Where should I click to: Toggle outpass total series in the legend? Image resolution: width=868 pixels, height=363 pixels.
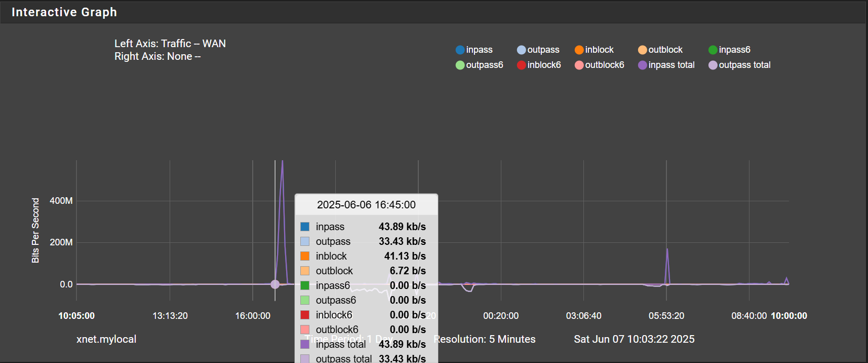click(x=739, y=65)
